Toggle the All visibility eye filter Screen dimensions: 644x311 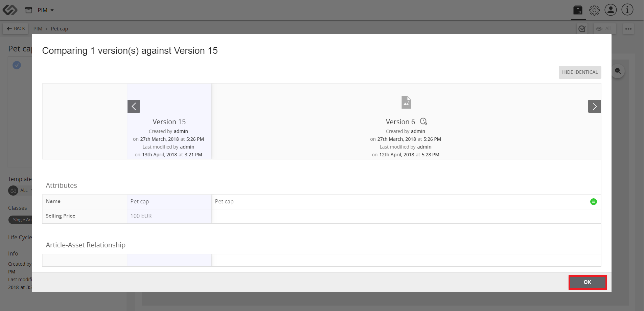click(x=604, y=29)
